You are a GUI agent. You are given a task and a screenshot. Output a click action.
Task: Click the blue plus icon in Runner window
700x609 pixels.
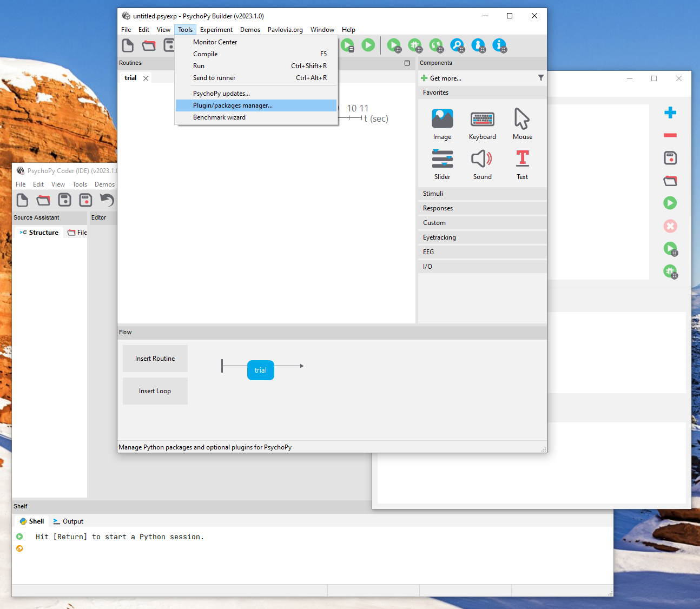click(x=670, y=112)
